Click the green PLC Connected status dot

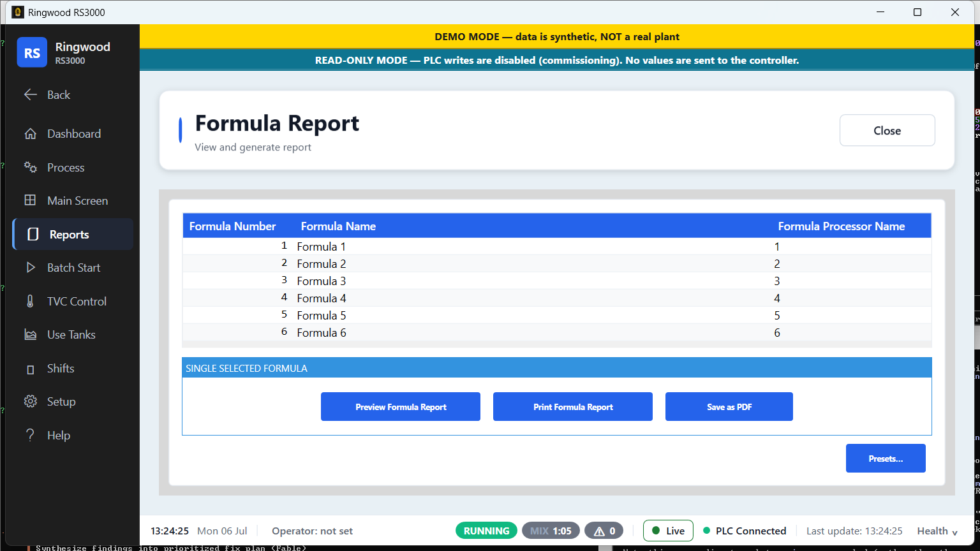706,531
